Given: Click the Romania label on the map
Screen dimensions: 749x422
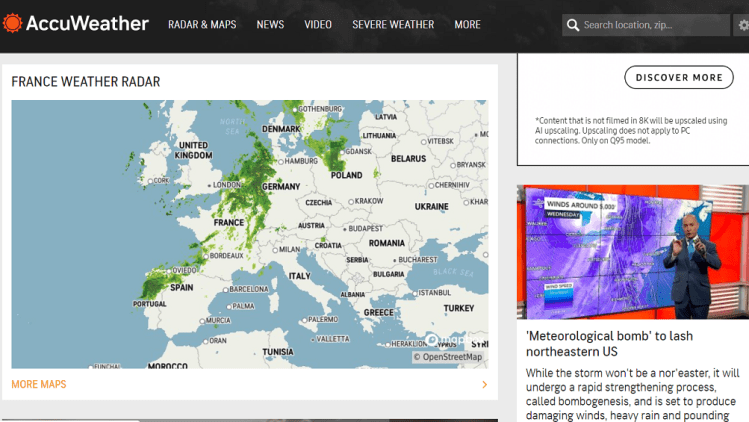Looking at the screenshot, I should [x=386, y=243].
